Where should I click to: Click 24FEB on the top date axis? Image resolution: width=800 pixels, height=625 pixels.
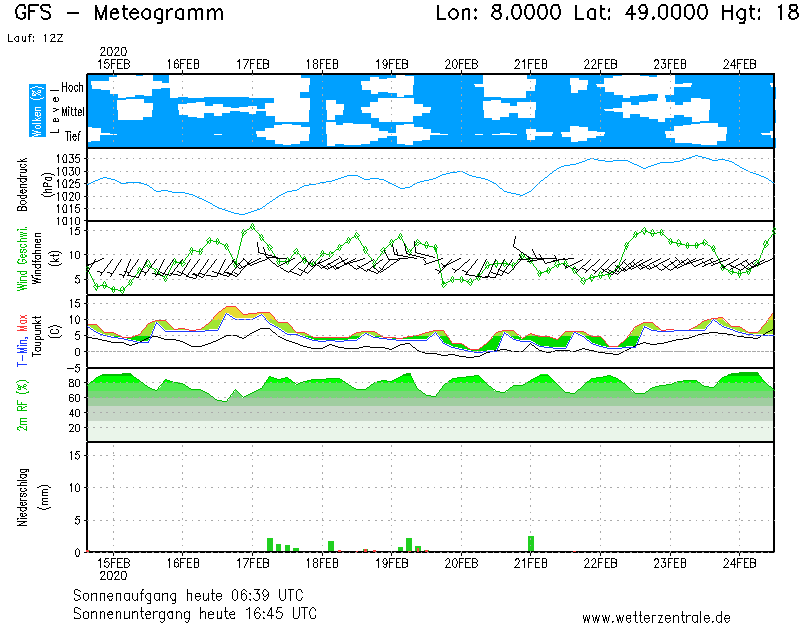click(x=739, y=64)
